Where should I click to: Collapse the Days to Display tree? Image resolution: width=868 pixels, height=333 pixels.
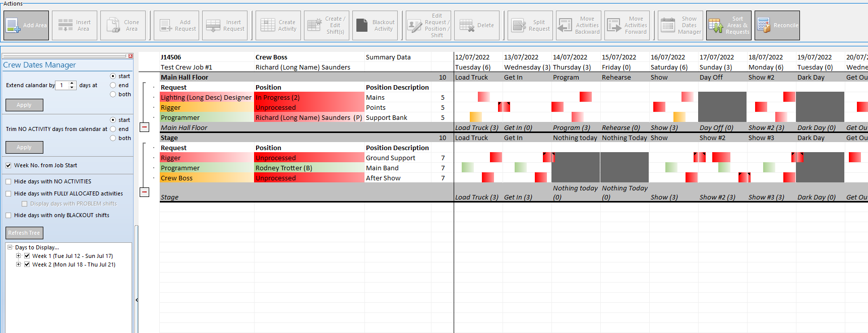(10, 247)
